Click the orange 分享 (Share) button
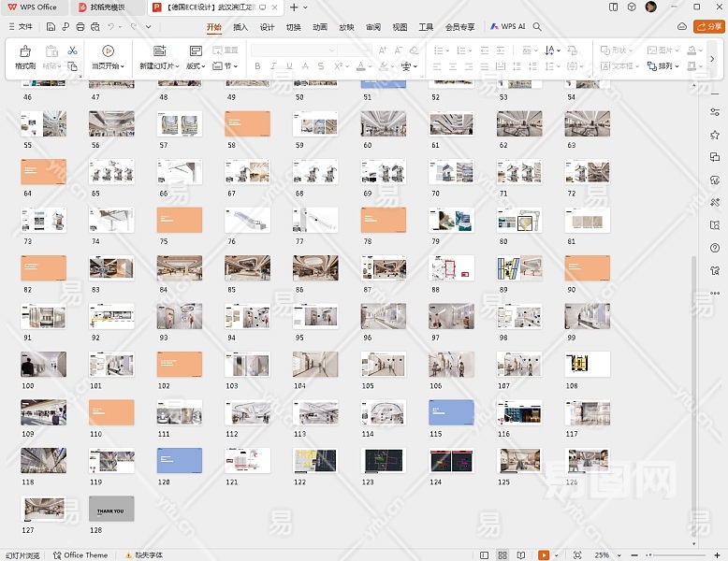728x561 pixels. coord(708,27)
